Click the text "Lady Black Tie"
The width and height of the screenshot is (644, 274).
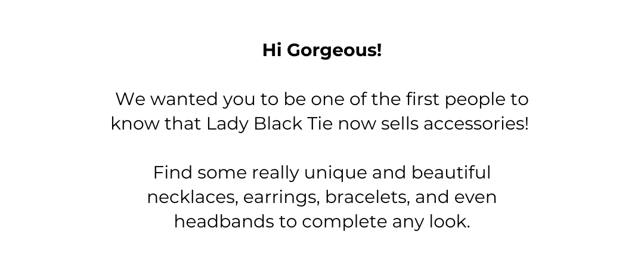click(270, 124)
